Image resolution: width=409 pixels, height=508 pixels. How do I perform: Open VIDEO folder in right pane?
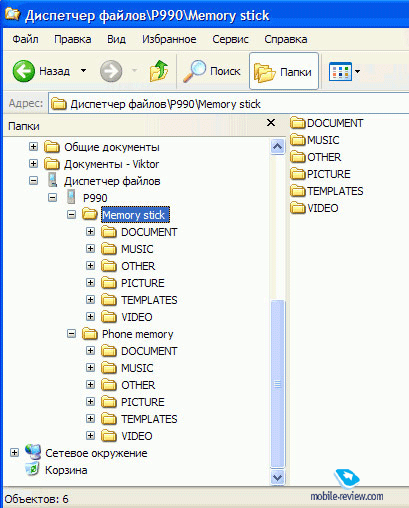(x=314, y=208)
